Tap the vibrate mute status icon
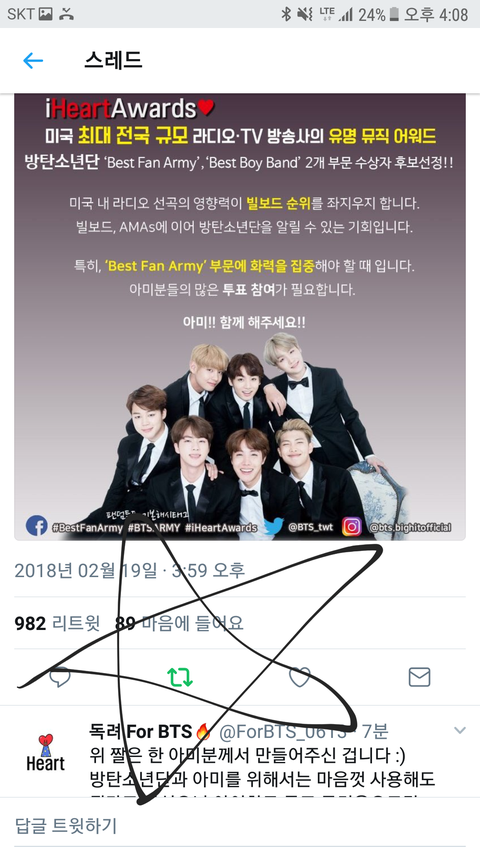 pos(305,14)
